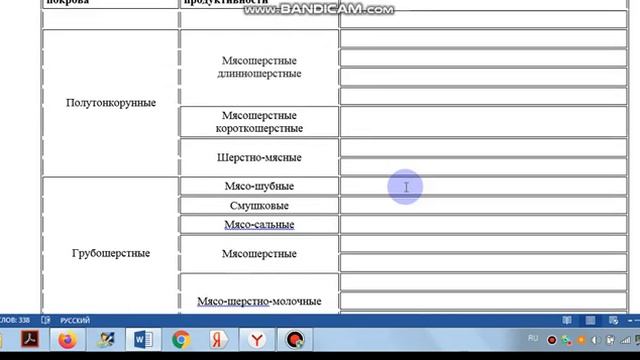Open Yandex Browser "Y" taskbar icon
Image resolution: width=640 pixels, height=360 pixels.
pos(256,340)
